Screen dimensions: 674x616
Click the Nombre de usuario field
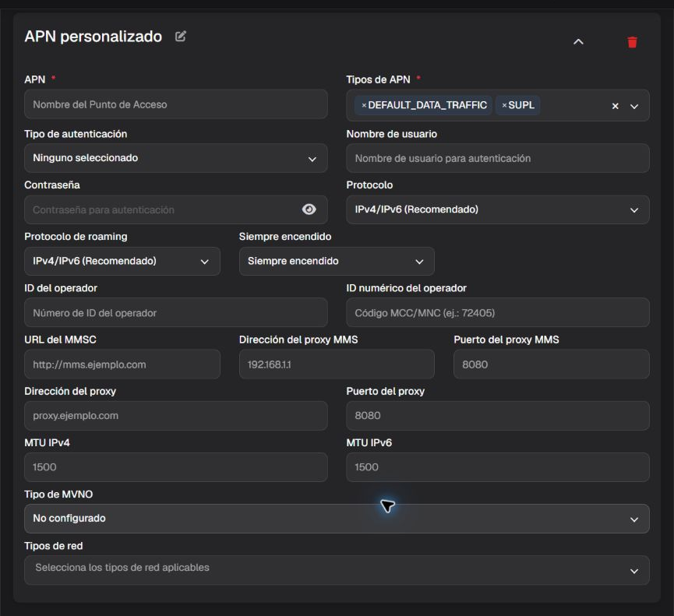pos(498,158)
